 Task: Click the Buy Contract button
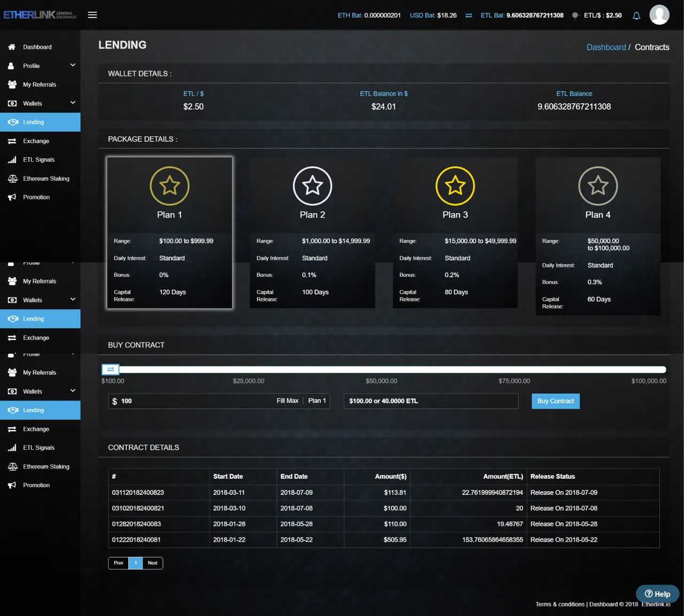pyautogui.click(x=556, y=401)
